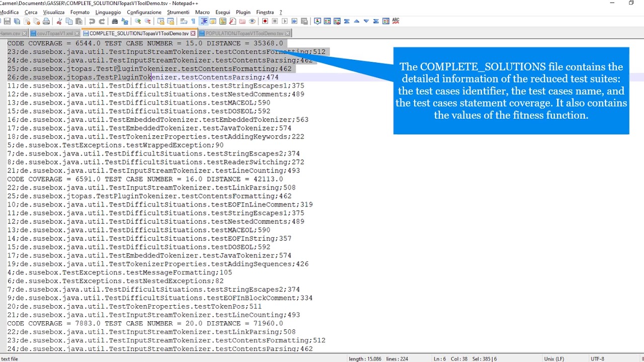Image resolution: width=644 pixels, height=362 pixels.
Task: Open the Modifica menu
Action: click(x=10, y=12)
